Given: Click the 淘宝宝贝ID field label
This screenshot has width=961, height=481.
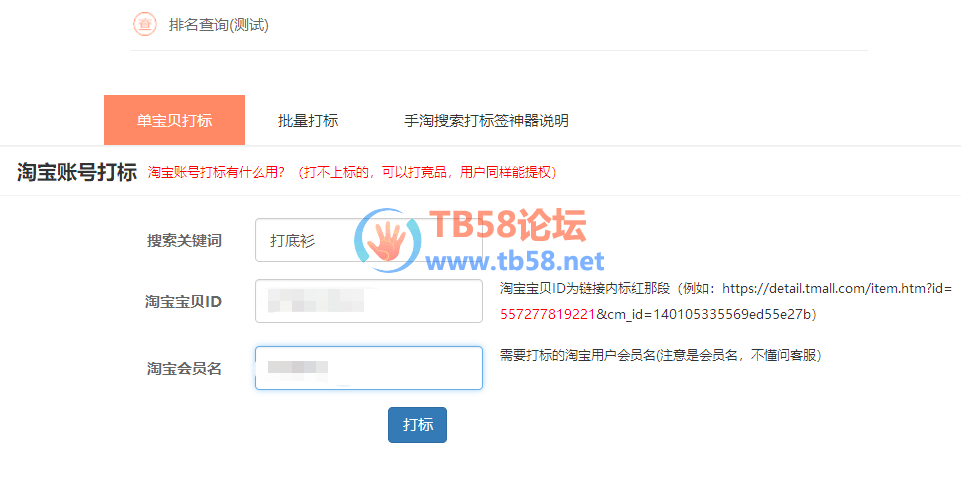Looking at the screenshot, I should tap(183, 301).
